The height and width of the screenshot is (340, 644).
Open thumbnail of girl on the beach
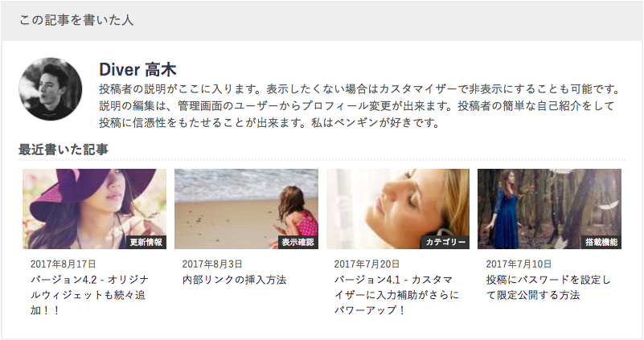[247, 209]
